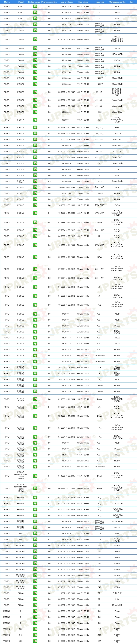Click the fuel icon in B-MAX SPJD row

[35, 12]
